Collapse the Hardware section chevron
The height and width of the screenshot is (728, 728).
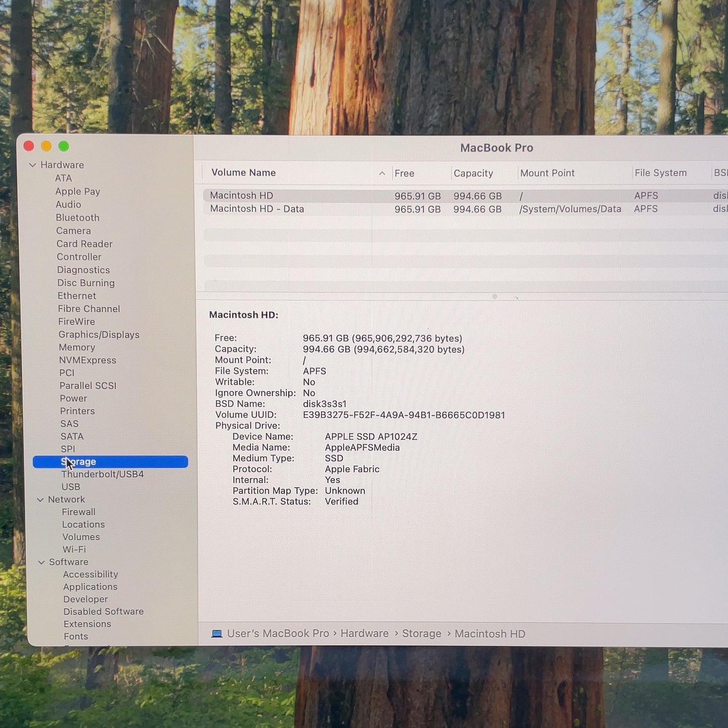pyautogui.click(x=33, y=165)
